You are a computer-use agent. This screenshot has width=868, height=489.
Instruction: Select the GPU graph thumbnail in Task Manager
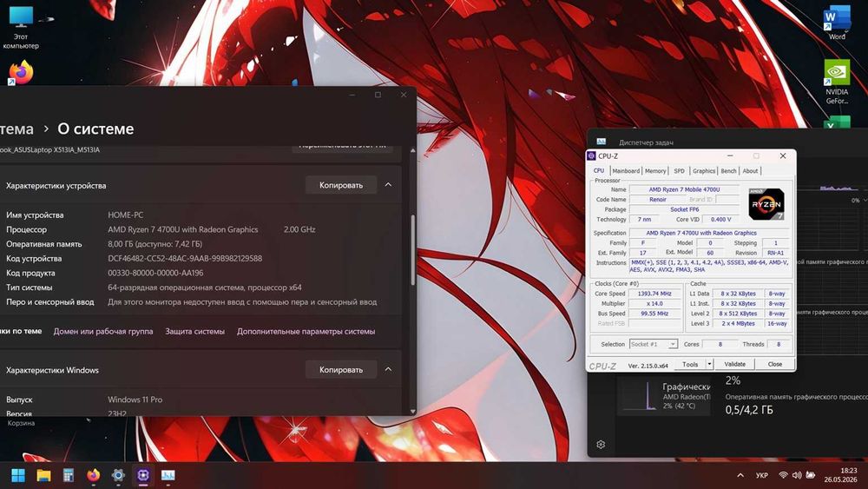pos(640,397)
